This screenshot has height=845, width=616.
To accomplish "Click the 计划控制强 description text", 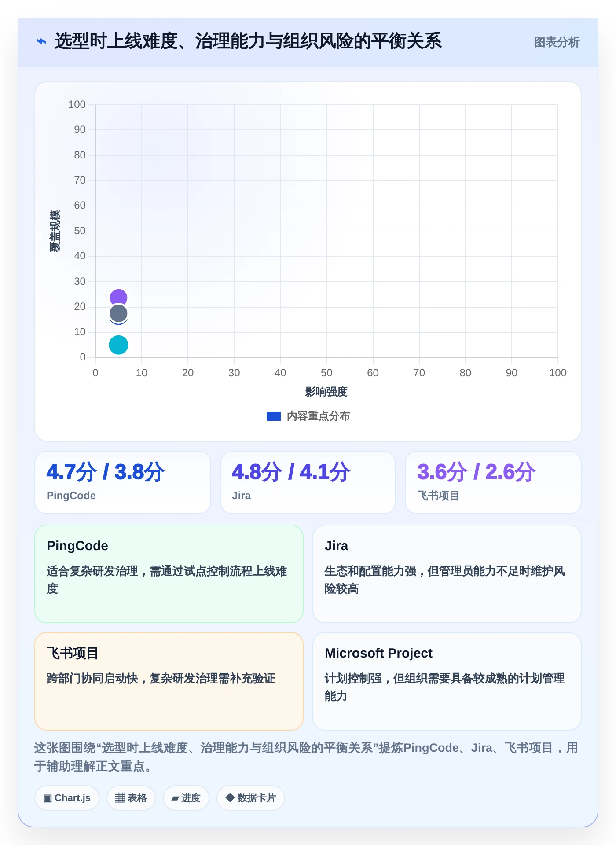I will [x=445, y=687].
